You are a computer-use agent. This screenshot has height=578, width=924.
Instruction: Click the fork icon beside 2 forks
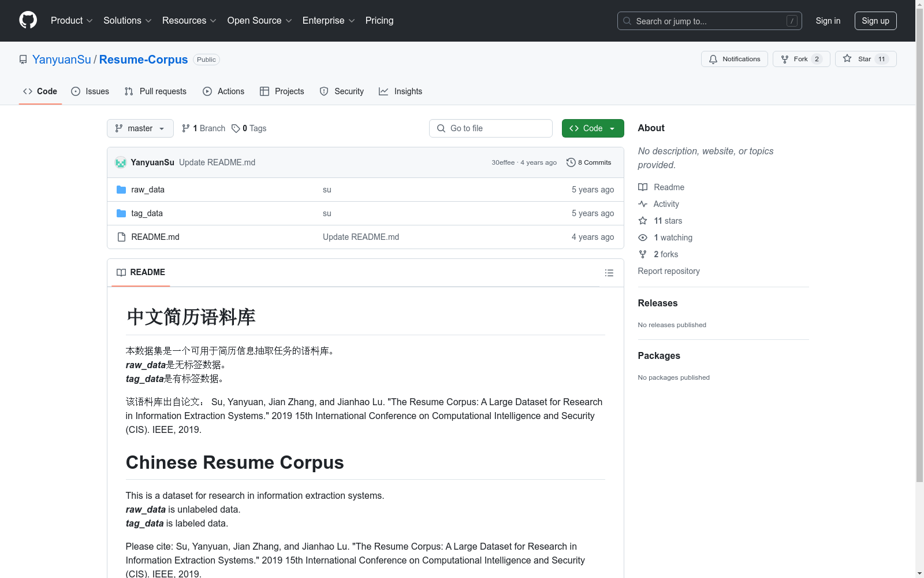643,254
